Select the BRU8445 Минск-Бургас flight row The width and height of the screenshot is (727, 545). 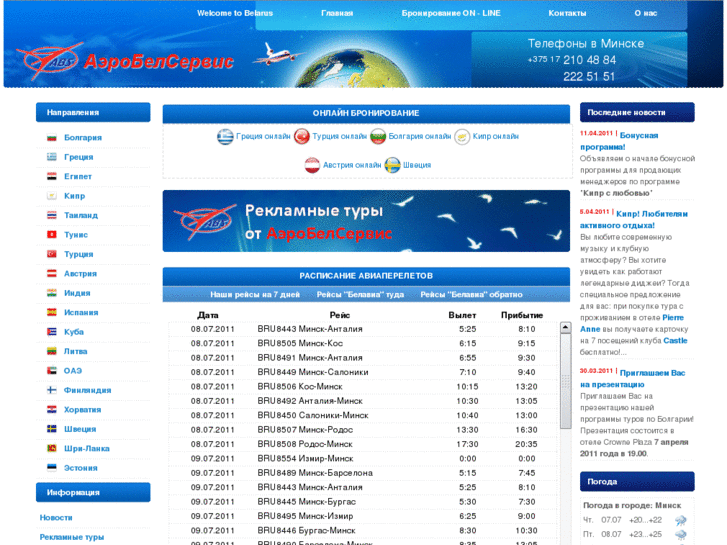[x=364, y=501]
